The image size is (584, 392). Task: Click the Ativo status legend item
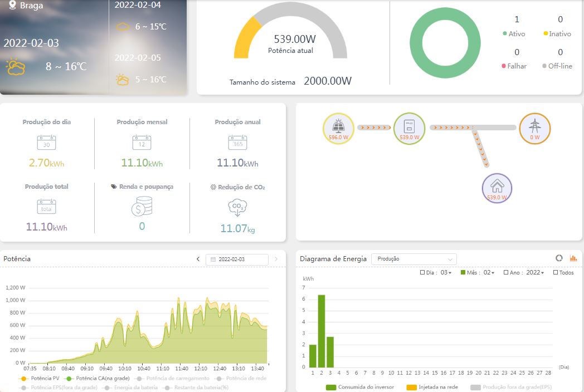514,34
